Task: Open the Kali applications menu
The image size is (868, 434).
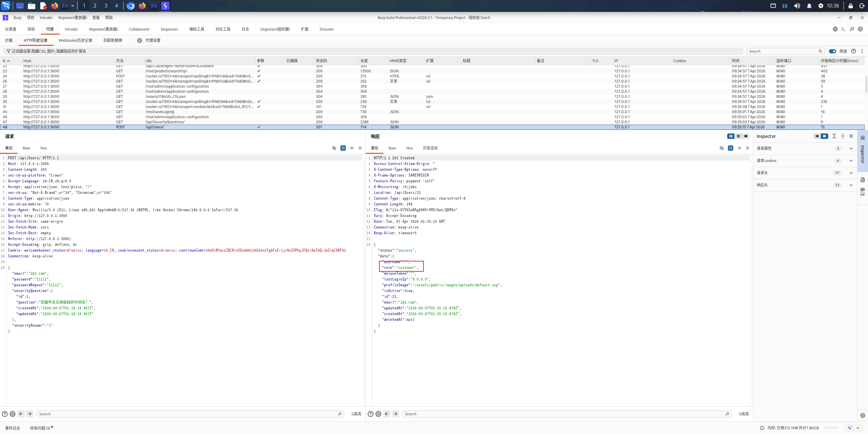Action: pyautogui.click(x=6, y=6)
